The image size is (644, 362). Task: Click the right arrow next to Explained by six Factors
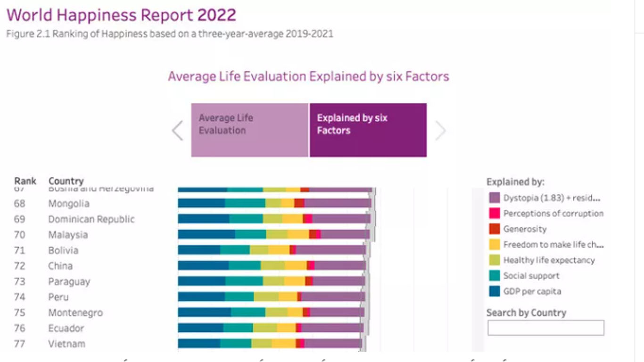click(x=440, y=131)
